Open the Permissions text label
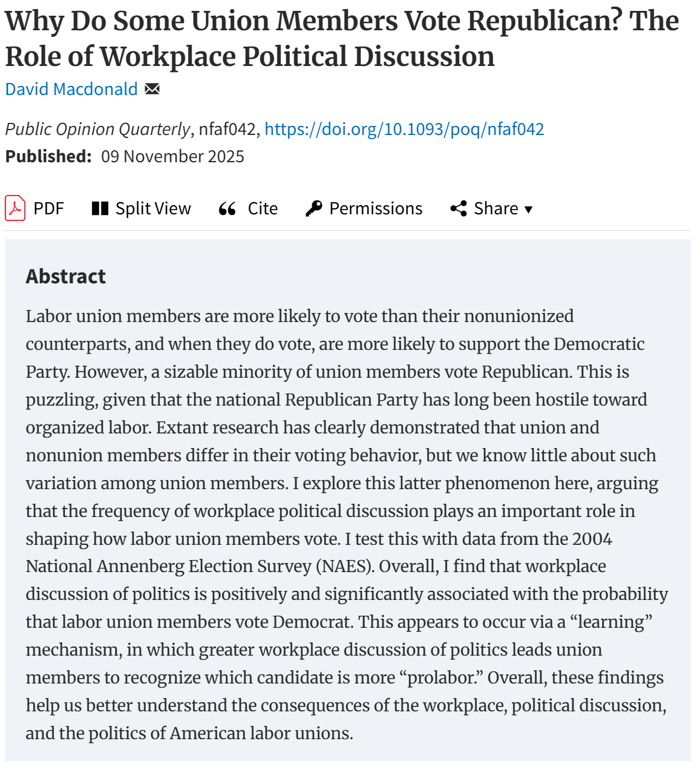The width and height of the screenshot is (700, 761). (x=376, y=209)
